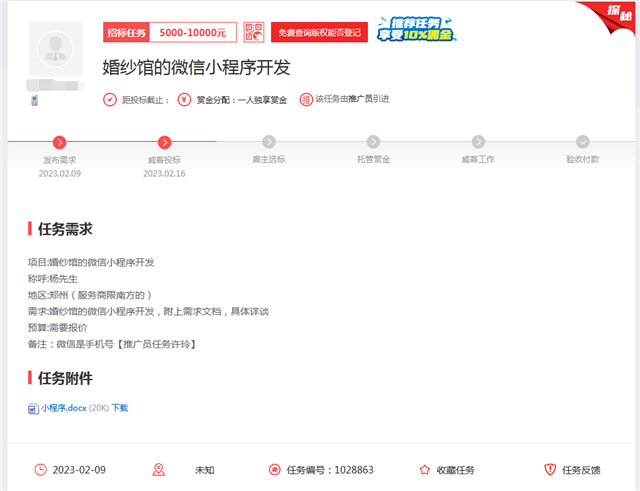This screenshot has height=491, width=640.
Task: Click the 招标任务 red tag label
Action: coord(126,33)
